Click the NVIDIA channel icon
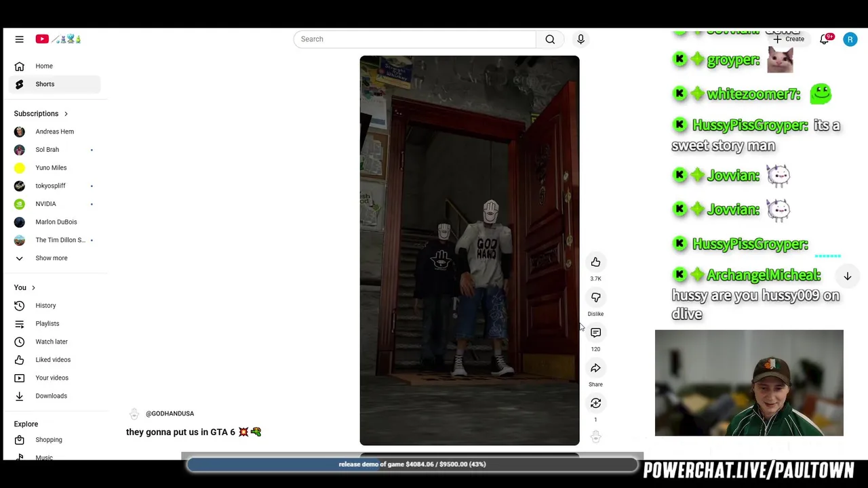 (19, 204)
